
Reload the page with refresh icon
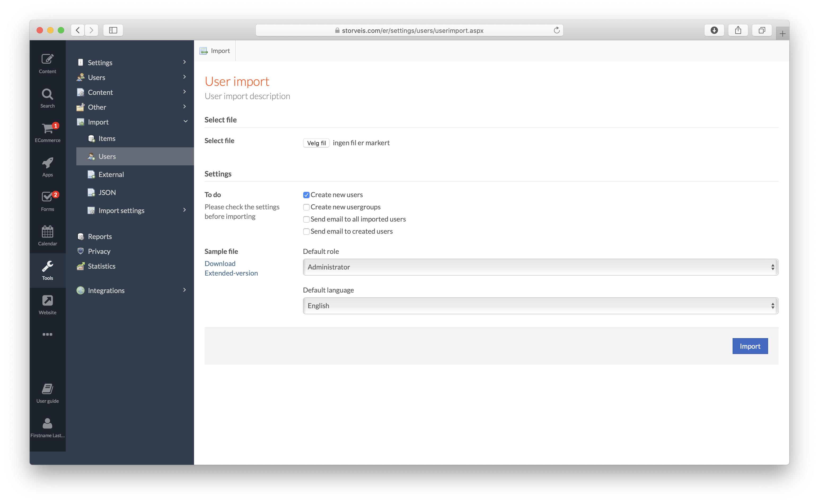556,30
